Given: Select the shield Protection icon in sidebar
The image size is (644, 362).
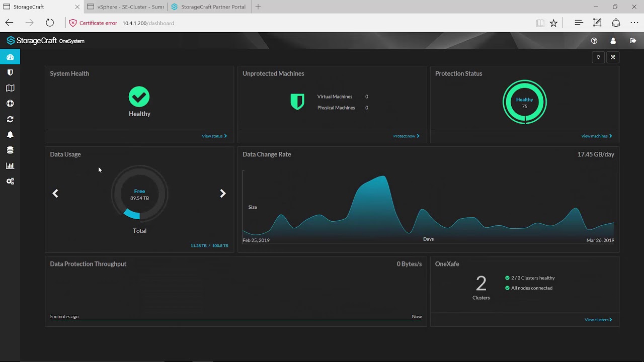Looking at the screenshot, I should click(x=10, y=72).
